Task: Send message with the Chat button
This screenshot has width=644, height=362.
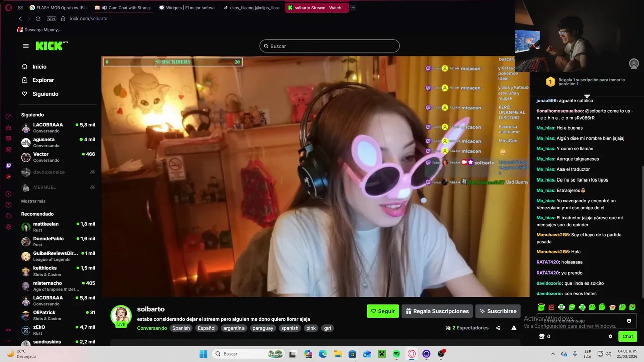Action: pos(628,337)
